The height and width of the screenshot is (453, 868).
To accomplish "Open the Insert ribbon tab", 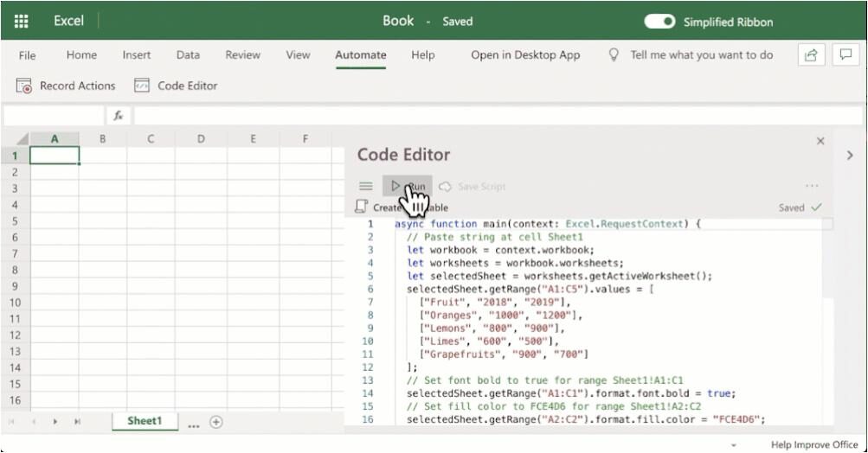I will click(137, 54).
